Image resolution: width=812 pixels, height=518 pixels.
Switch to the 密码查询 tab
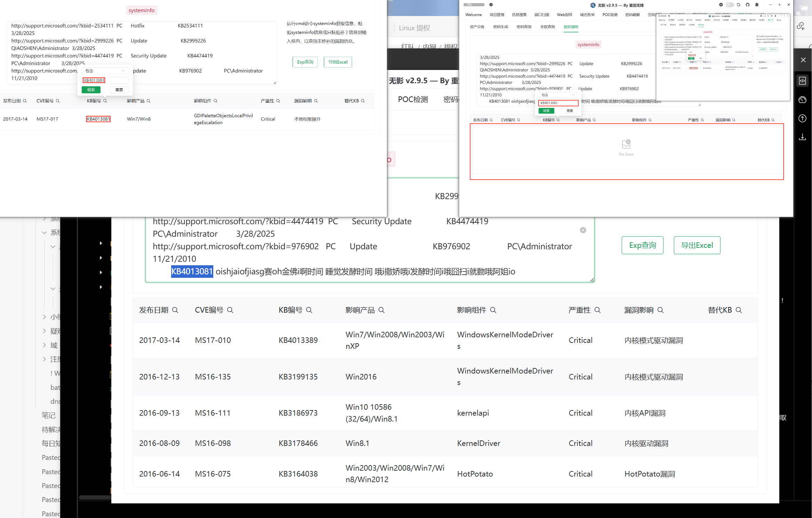524,27
